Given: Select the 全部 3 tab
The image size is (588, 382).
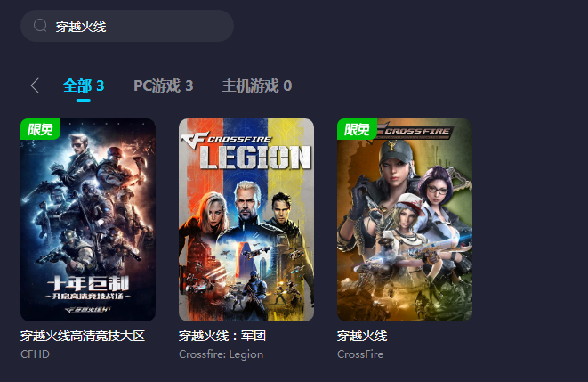Looking at the screenshot, I should click(x=84, y=86).
